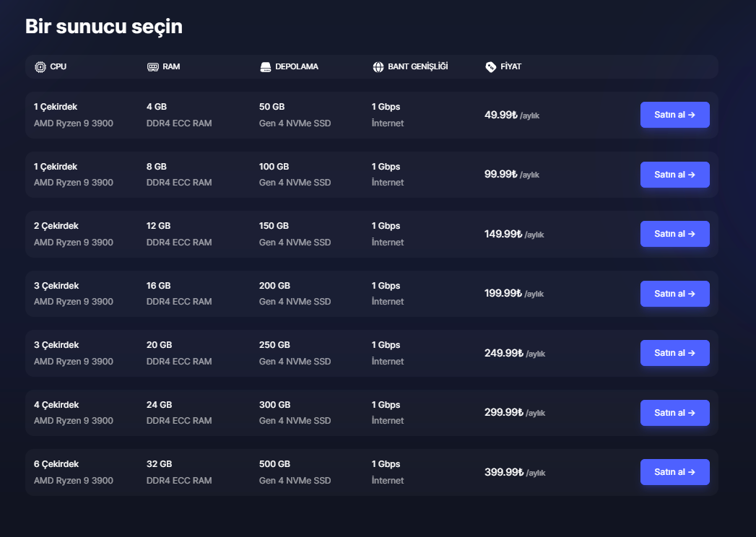Select Satın al on the 299.99₺ plan
The height and width of the screenshot is (537, 756).
click(674, 413)
